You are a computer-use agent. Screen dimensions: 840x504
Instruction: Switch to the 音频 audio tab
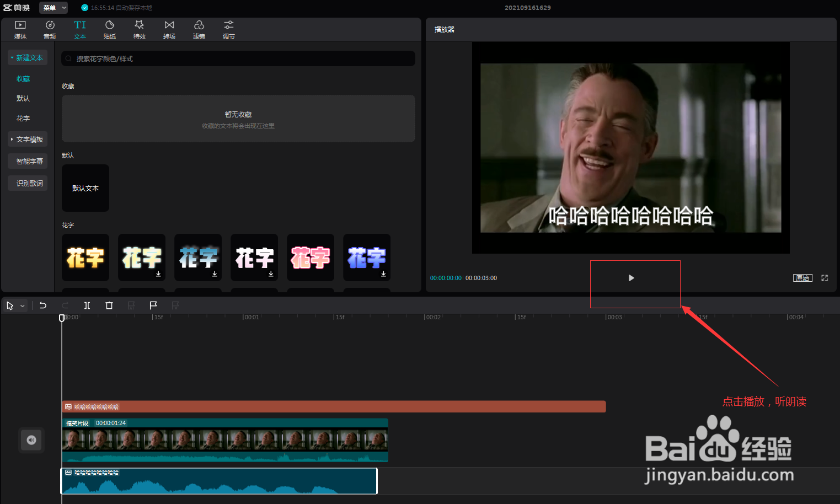(x=50, y=30)
